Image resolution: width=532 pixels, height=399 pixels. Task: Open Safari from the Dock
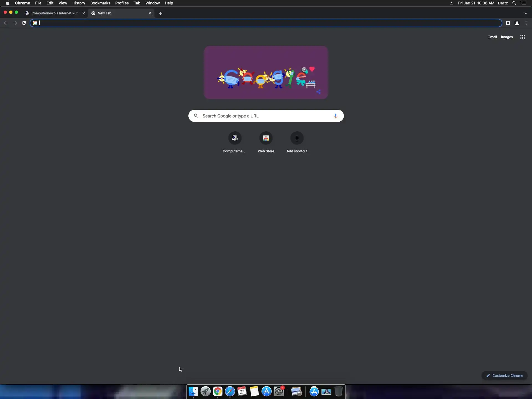pos(230,391)
